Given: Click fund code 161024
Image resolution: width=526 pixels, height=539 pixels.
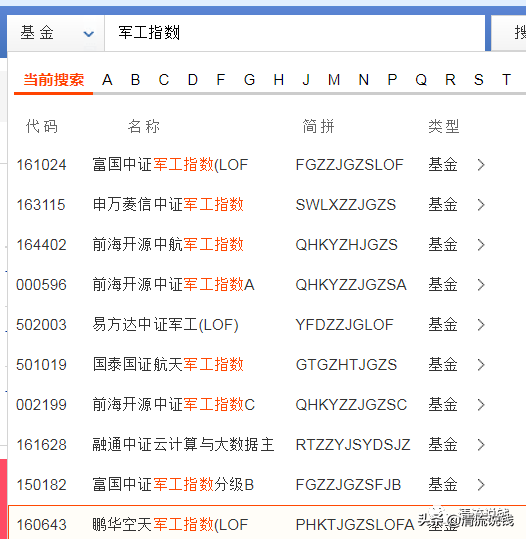Looking at the screenshot, I should tap(41, 165).
